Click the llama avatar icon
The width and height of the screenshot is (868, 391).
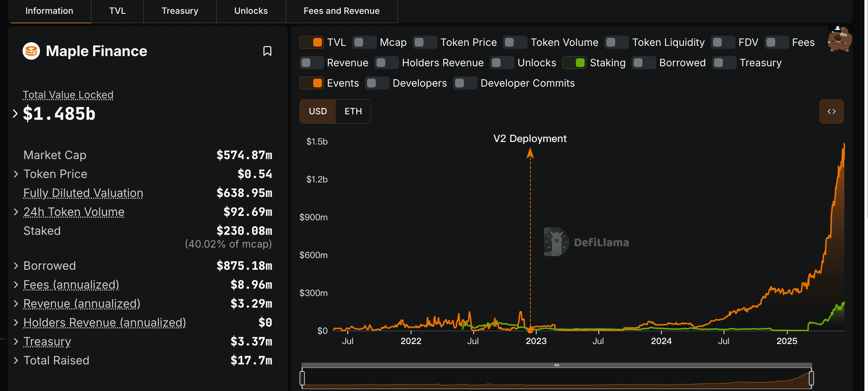coord(840,39)
